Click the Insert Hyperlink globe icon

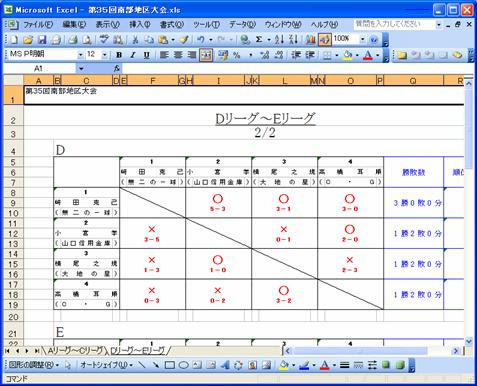[x=245, y=40]
